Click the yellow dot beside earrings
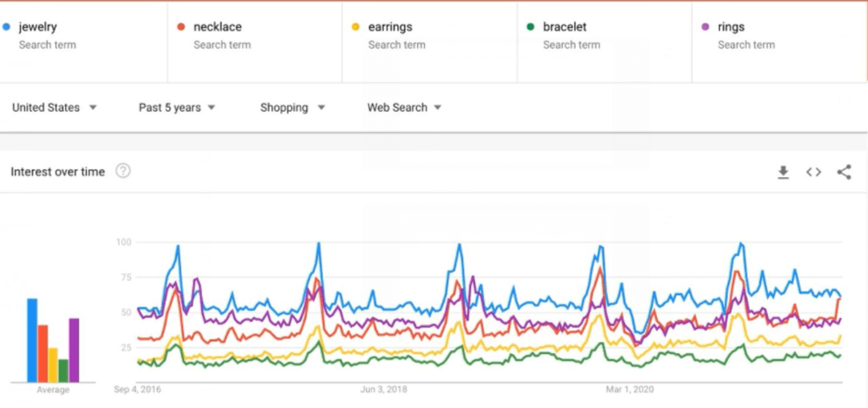The height and width of the screenshot is (408, 868). [x=356, y=27]
